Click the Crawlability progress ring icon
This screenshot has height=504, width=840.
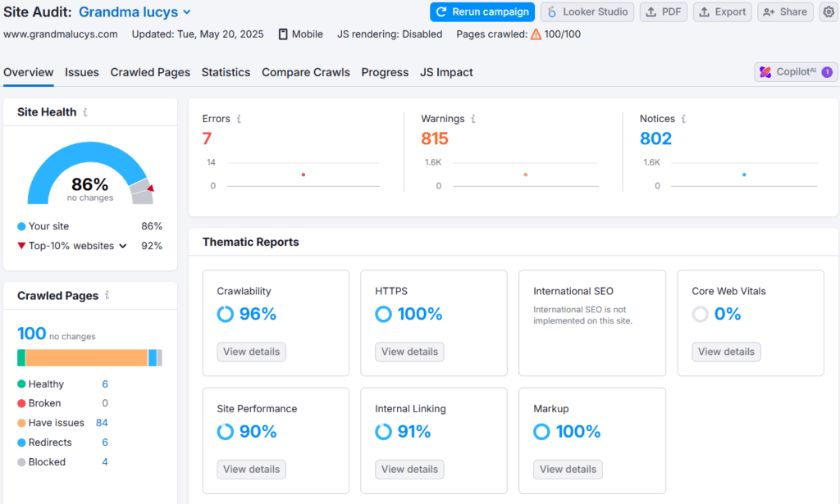pos(225,314)
